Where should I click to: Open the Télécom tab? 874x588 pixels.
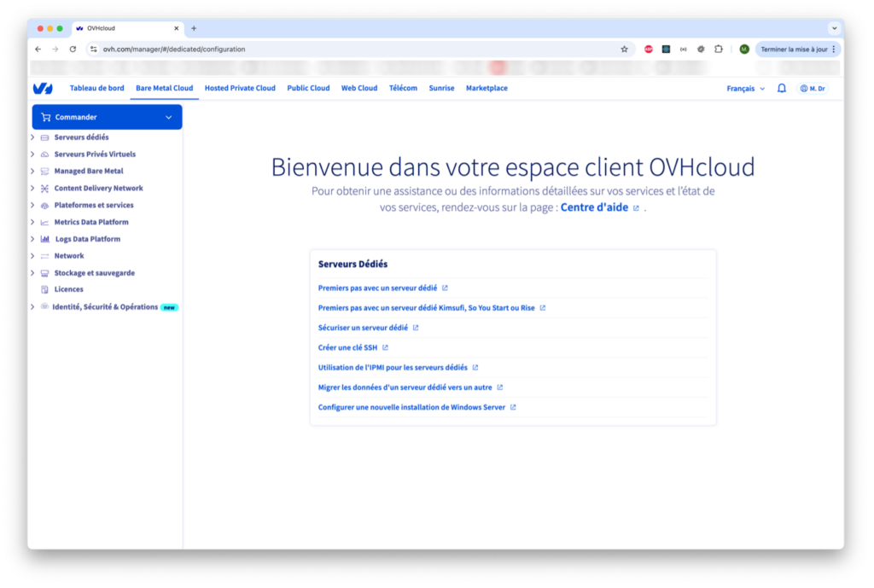403,88
